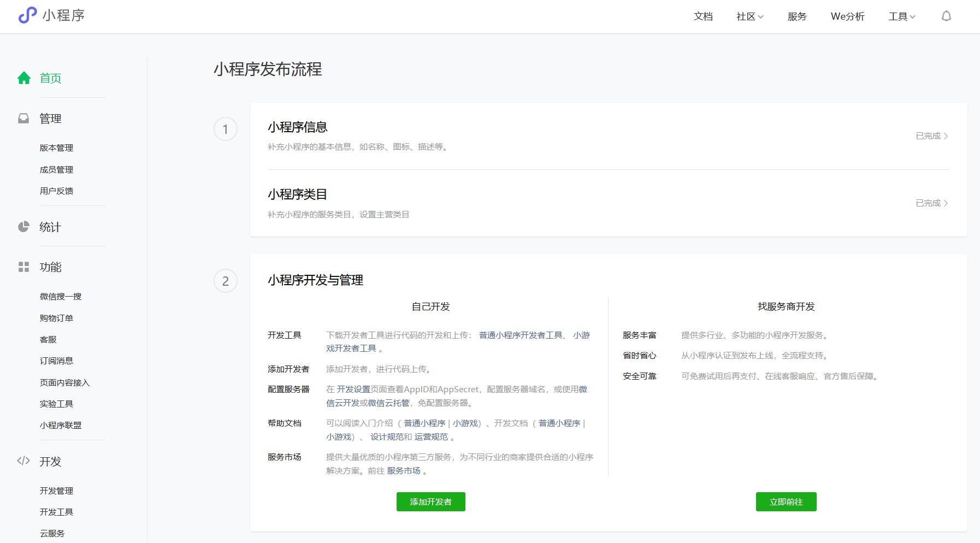Click the code icon beside 开发
The image size is (980, 543).
23,461
